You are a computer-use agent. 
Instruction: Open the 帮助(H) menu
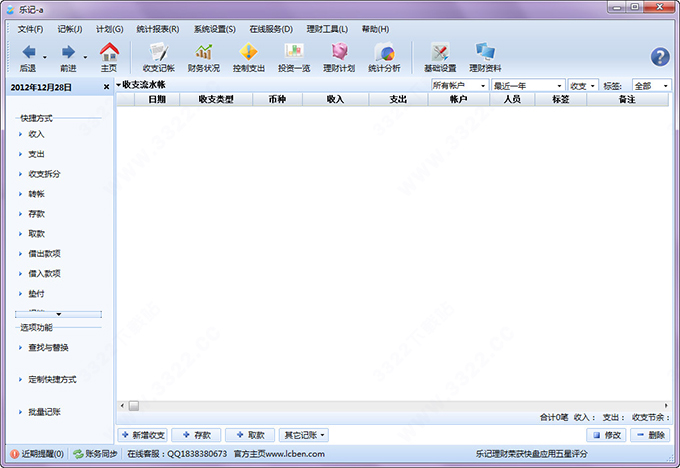(x=375, y=29)
